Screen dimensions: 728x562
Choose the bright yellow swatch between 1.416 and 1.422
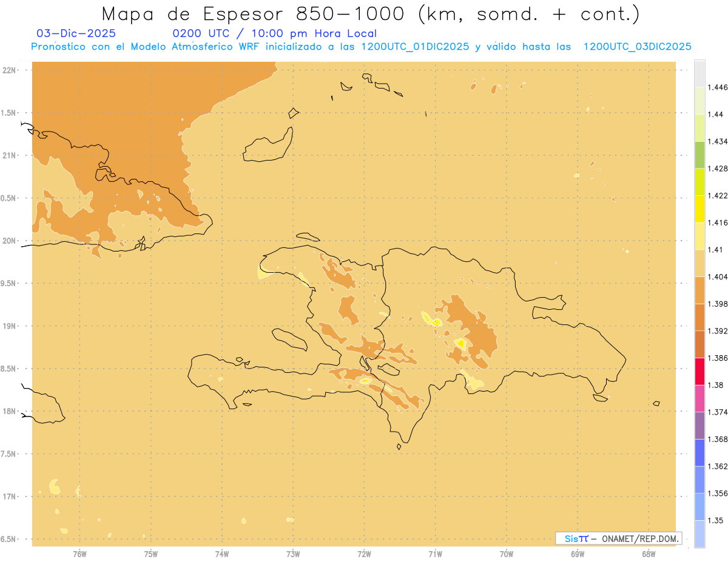(699, 209)
